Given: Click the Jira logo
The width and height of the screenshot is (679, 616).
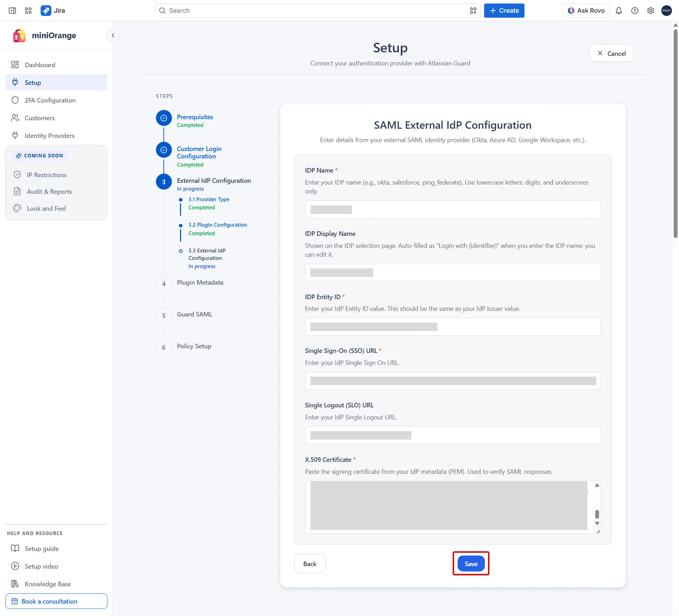Looking at the screenshot, I should click(x=53, y=11).
